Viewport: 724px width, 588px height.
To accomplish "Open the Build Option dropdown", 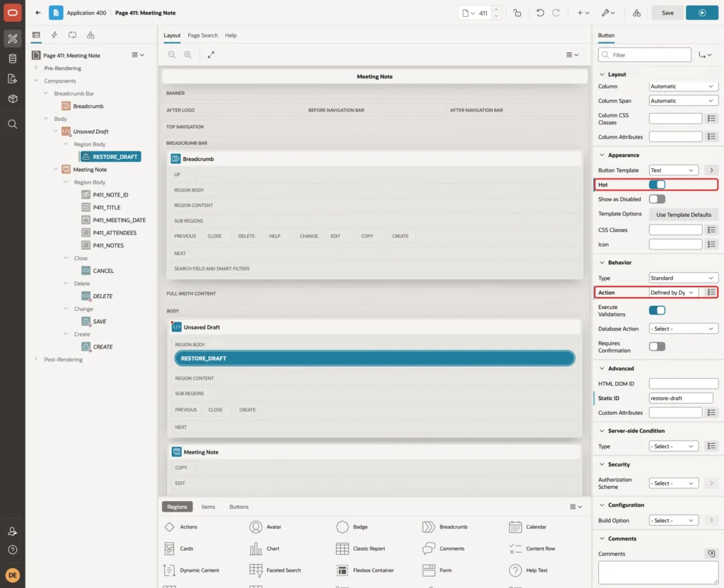I will click(674, 521).
